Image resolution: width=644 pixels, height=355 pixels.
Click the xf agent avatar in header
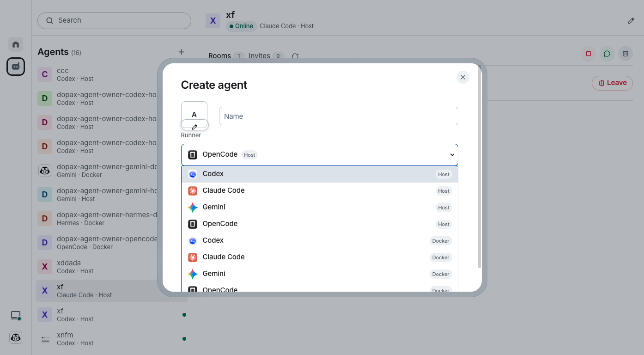pos(213,20)
